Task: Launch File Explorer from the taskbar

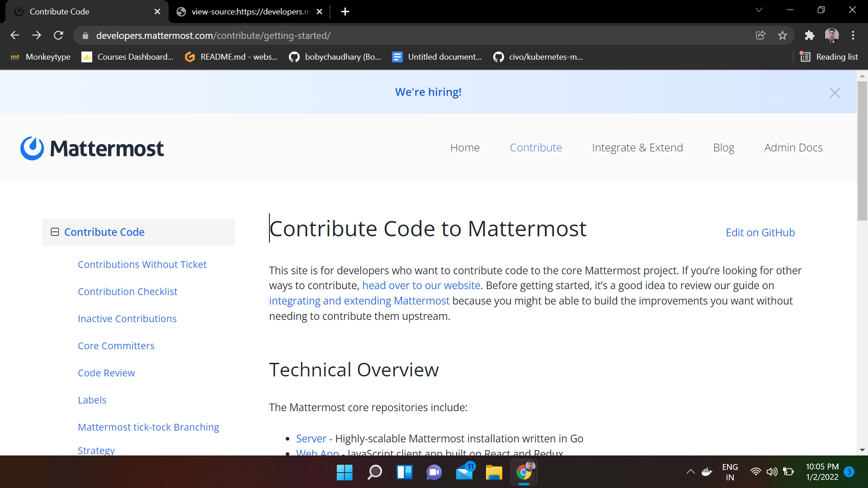Action: pos(494,472)
